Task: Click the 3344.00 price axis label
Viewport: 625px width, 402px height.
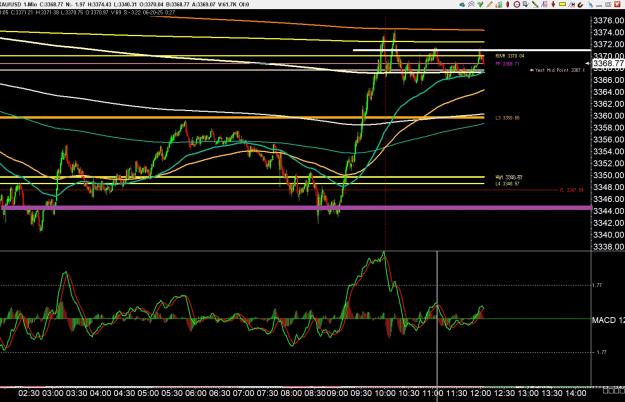Action: click(609, 211)
